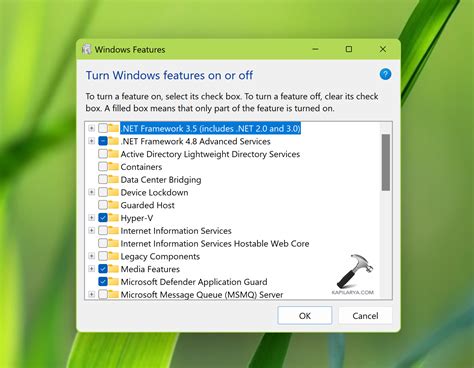Dismiss dialog with the Cancel button
Screen dimensions: 474x368
pyautogui.click(x=365, y=316)
